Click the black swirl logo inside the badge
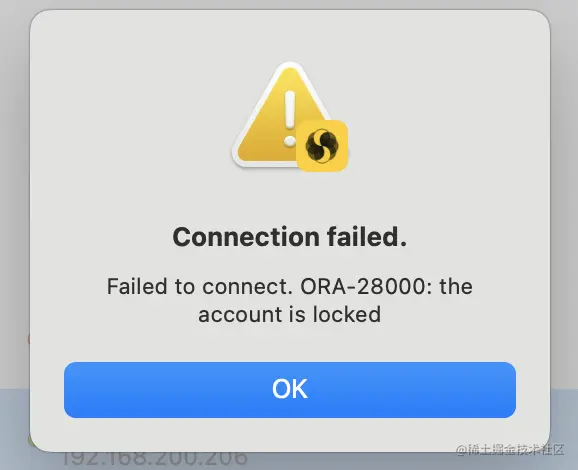 pyautogui.click(x=322, y=146)
